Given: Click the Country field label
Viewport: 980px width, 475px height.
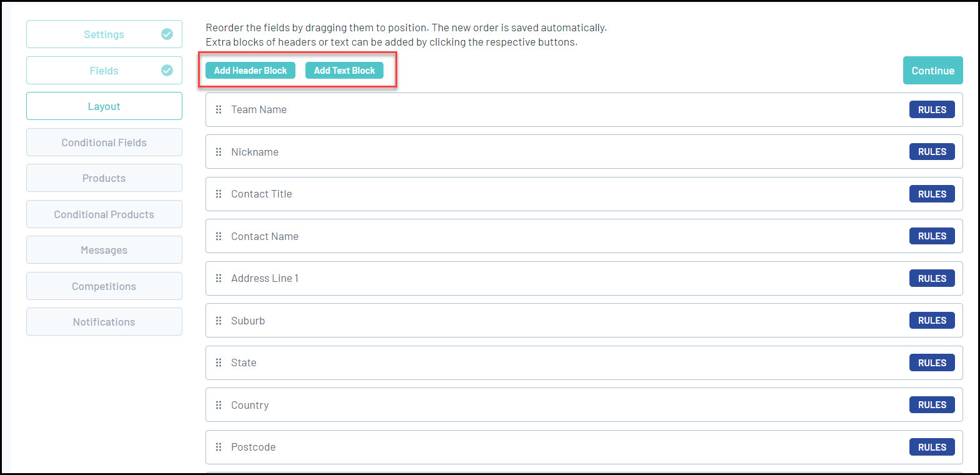Looking at the screenshot, I should pos(250,405).
